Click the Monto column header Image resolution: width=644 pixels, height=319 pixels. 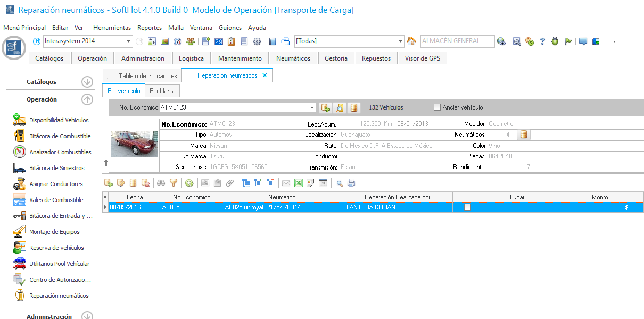pos(599,197)
